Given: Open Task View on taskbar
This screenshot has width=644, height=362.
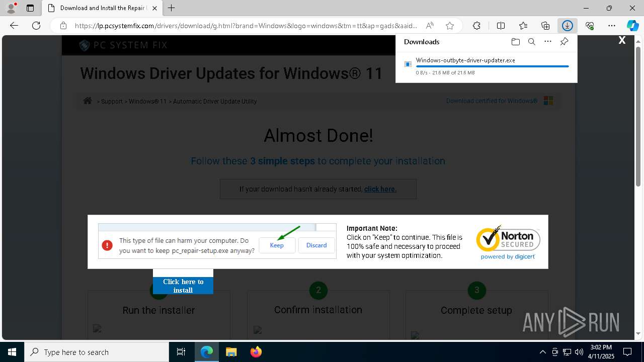Looking at the screenshot, I should point(181,352).
